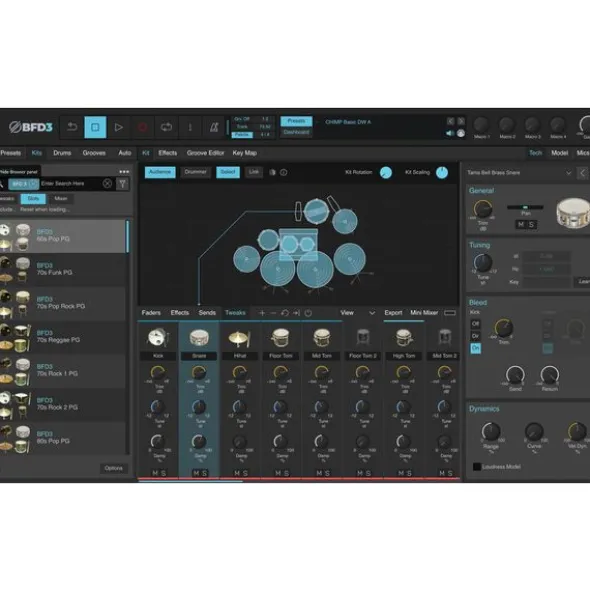Toggle the metronome icon
The image size is (590, 591).
pyautogui.click(x=214, y=127)
